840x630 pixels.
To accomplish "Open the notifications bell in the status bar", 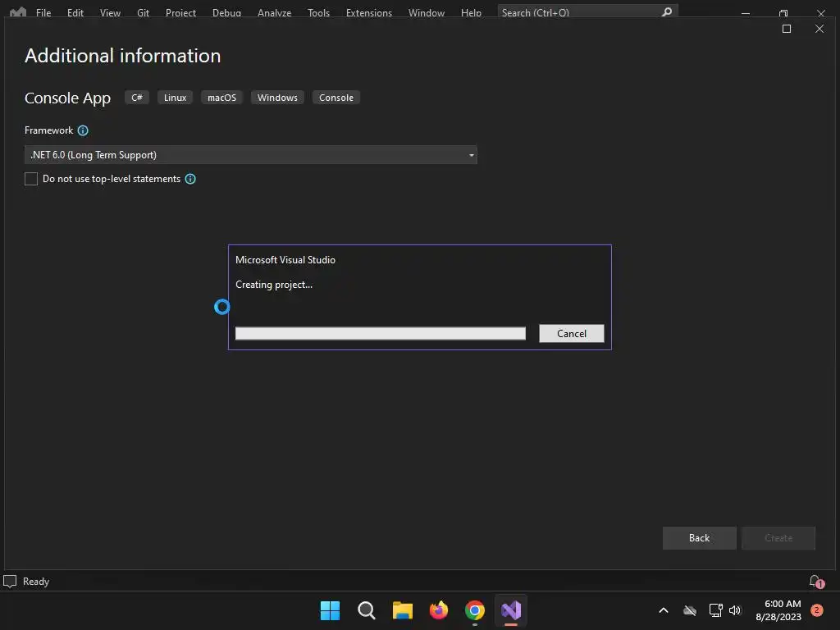I will (x=816, y=582).
